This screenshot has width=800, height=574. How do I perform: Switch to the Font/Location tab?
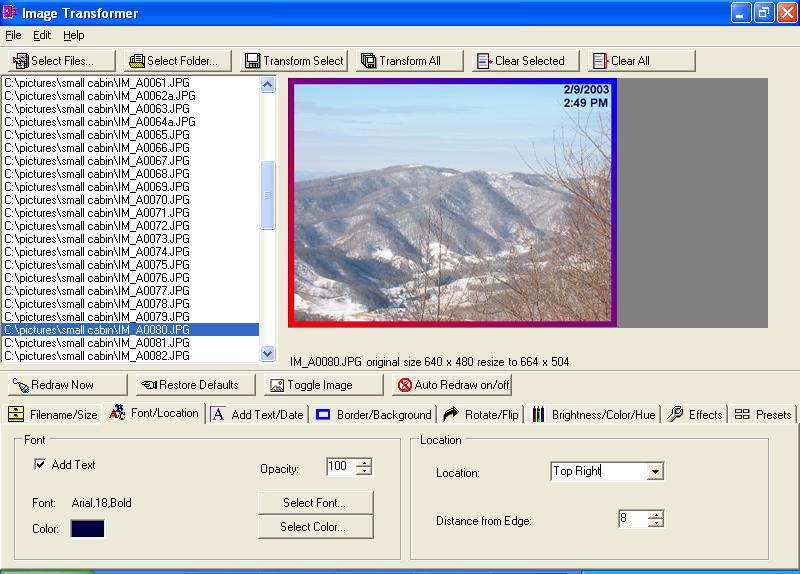point(154,413)
